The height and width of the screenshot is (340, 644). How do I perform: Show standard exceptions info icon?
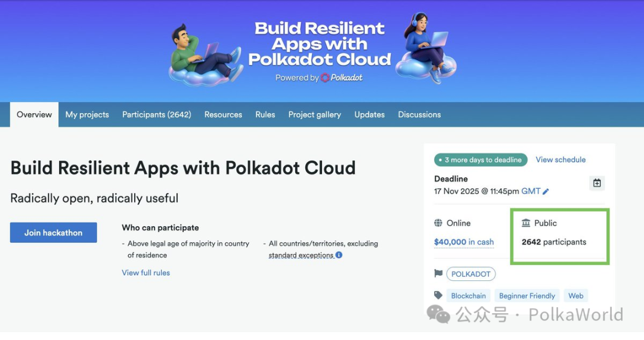click(x=339, y=255)
